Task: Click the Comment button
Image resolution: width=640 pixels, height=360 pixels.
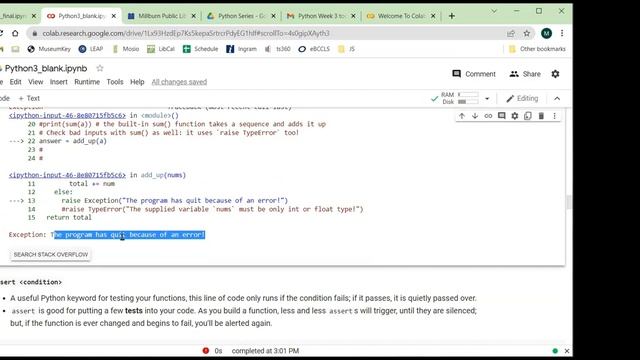Action: 474,74
